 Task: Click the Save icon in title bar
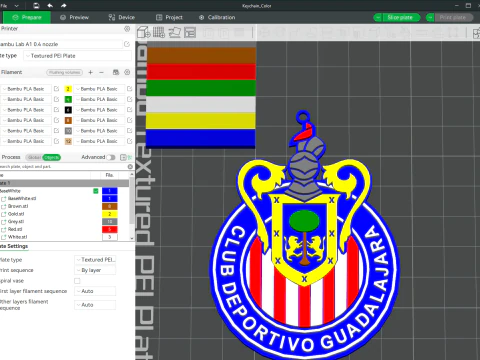36,5
